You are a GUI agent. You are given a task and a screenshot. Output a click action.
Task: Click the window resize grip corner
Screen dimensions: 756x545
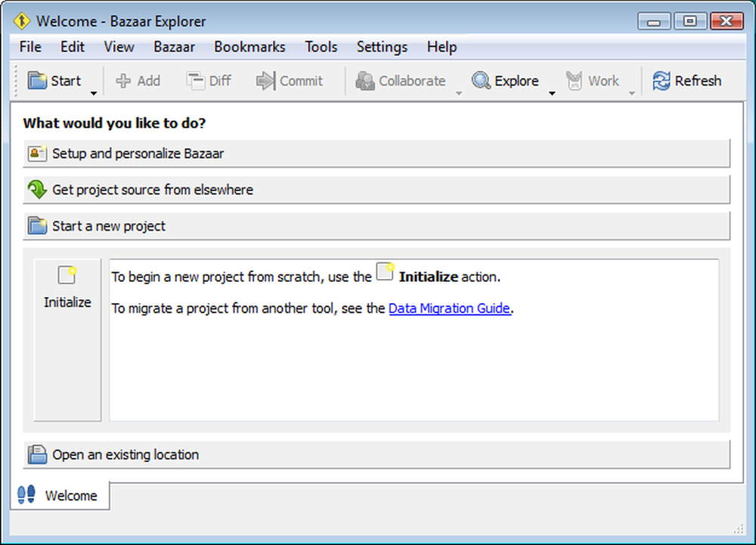(x=738, y=528)
